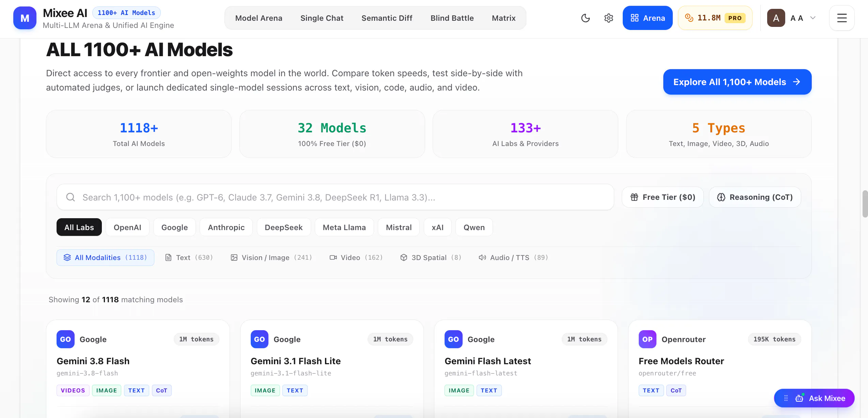Open the Ask Mixee assistant

pos(815,398)
